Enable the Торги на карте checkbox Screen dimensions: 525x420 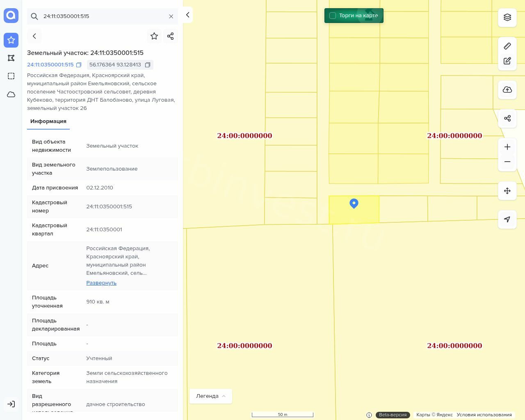pos(333,16)
